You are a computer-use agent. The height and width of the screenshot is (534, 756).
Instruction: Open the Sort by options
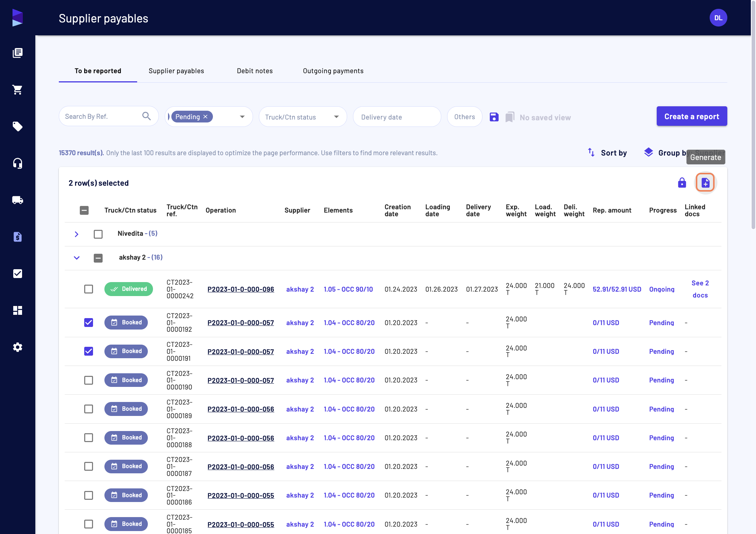(607, 153)
